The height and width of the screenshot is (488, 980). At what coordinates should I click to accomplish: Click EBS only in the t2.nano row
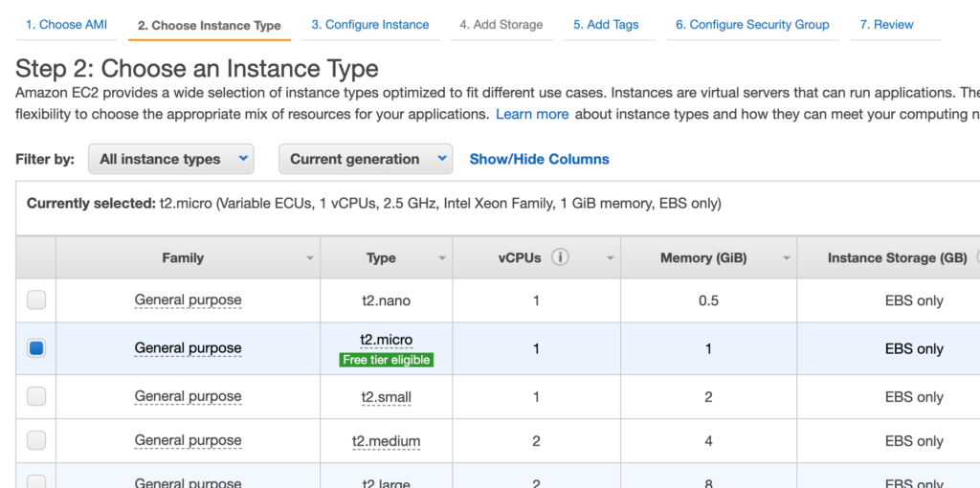(x=914, y=300)
